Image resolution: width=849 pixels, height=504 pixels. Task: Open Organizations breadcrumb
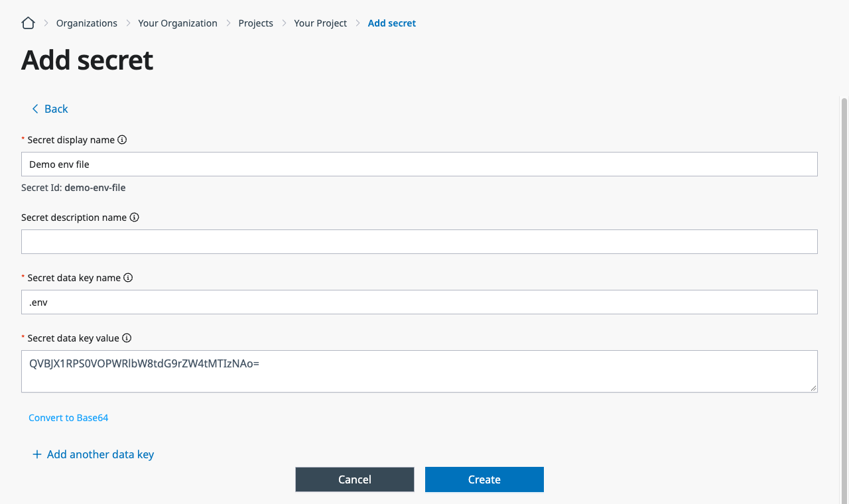point(87,23)
